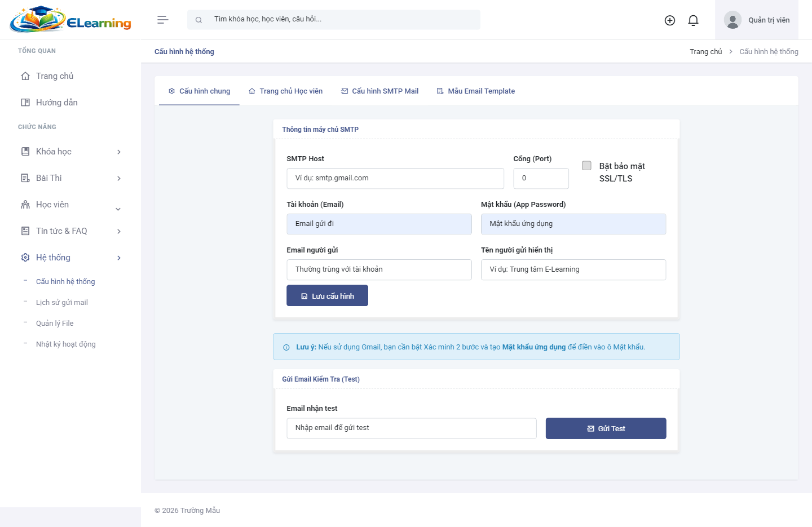Click the ELearning logo

click(x=70, y=20)
